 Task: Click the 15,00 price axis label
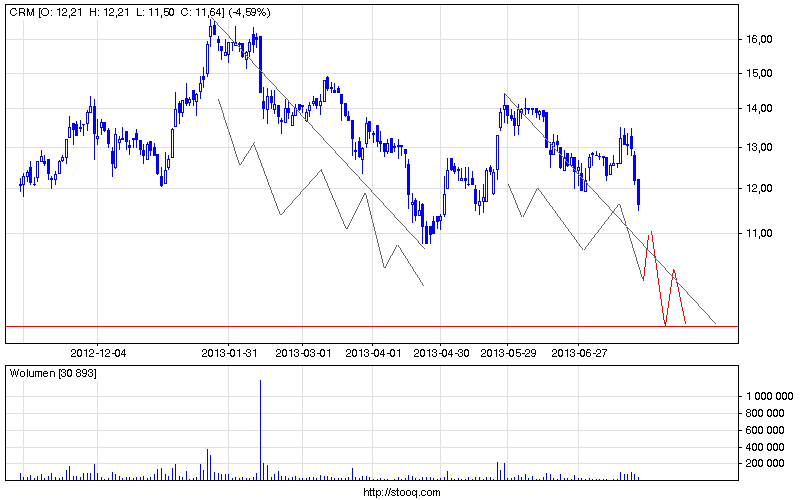[759, 73]
